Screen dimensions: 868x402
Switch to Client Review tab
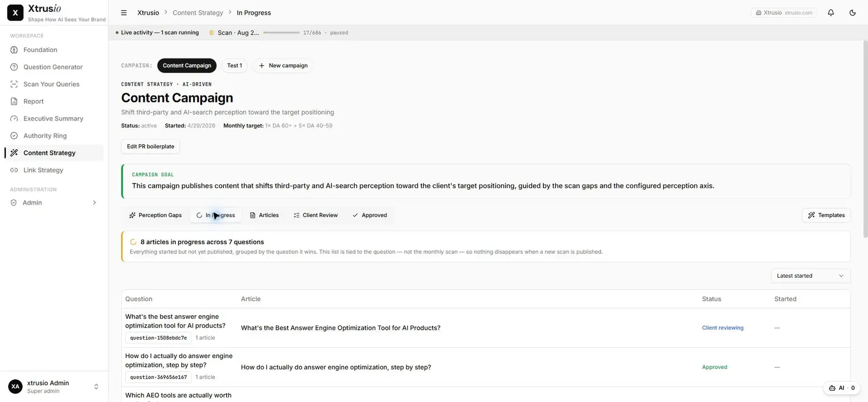(x=315, y=215)
